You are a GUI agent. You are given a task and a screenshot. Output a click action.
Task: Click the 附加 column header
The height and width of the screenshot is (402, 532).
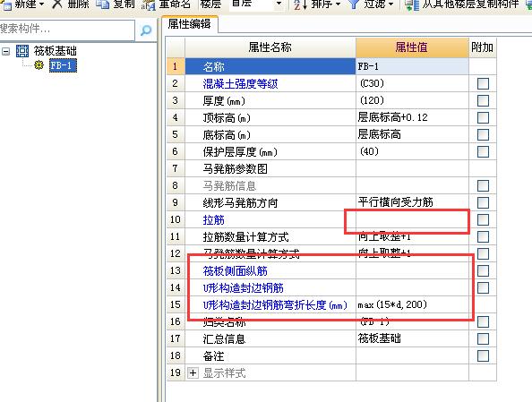(x=482, y=47)
